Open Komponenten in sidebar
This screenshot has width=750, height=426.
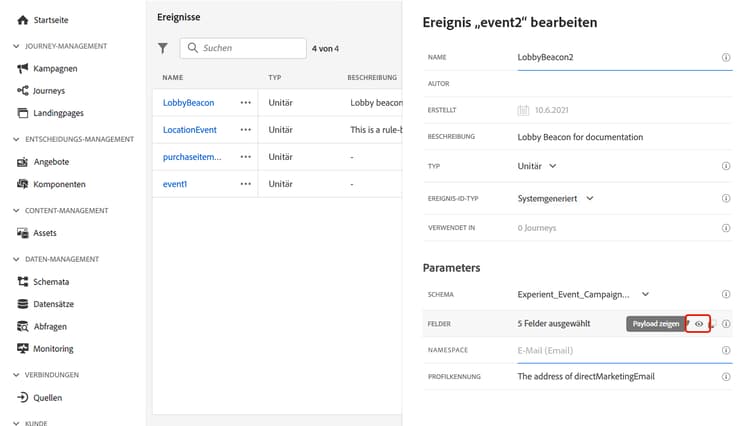59,185
